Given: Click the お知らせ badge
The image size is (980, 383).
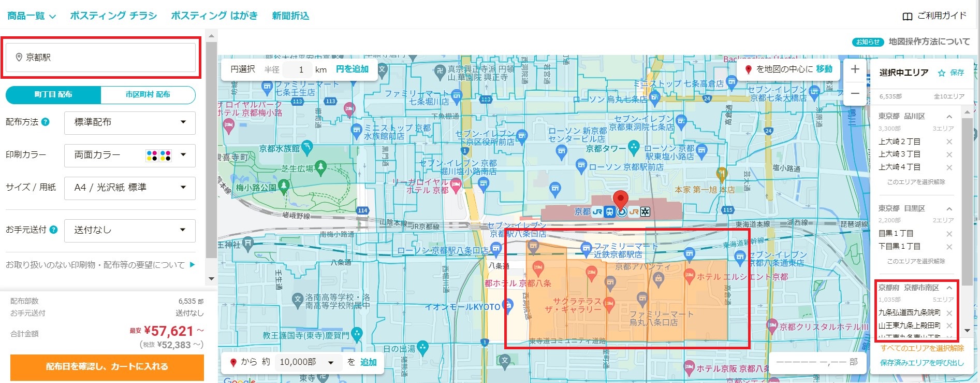Looking at the screenshot, I should 868,42.
